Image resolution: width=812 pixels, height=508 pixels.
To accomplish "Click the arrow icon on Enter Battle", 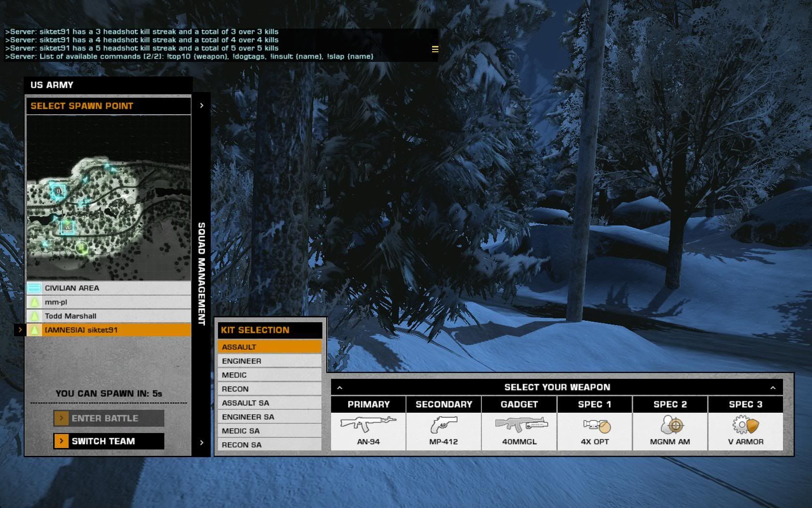I will 61,418.
